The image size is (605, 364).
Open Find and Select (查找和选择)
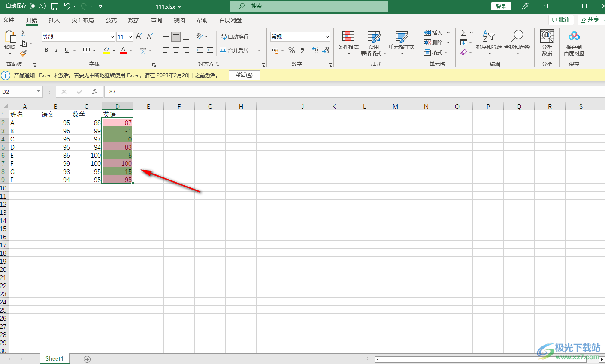tap(517, 42)
